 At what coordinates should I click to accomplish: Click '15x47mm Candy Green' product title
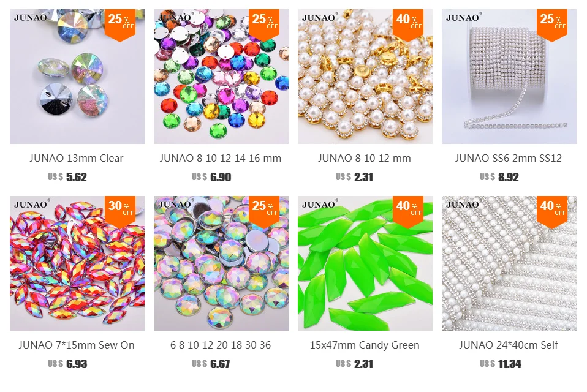pyautogui.click(x=365, y=345)
